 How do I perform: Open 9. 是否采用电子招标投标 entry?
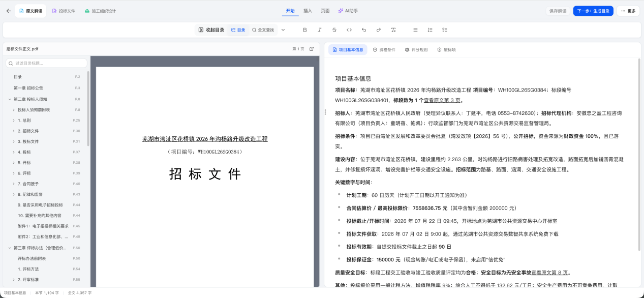pyautogui.click(x=46, y=205)
